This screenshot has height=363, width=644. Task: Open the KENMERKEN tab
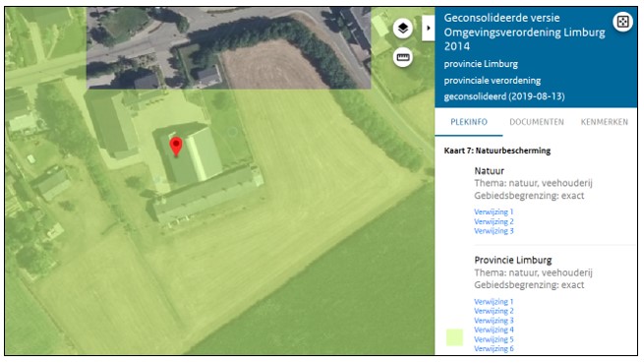604,122
